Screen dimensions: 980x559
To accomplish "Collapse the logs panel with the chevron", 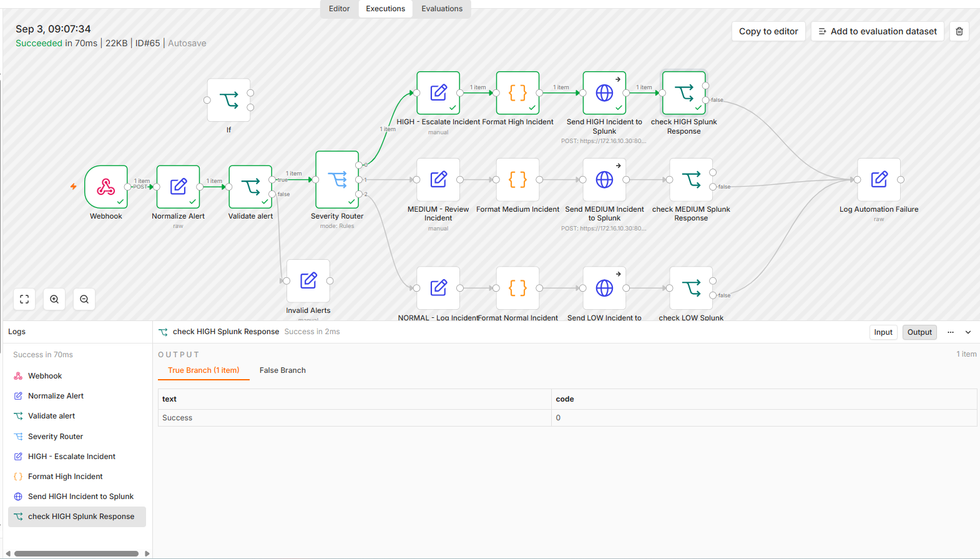I will click(x=968, y=332).
